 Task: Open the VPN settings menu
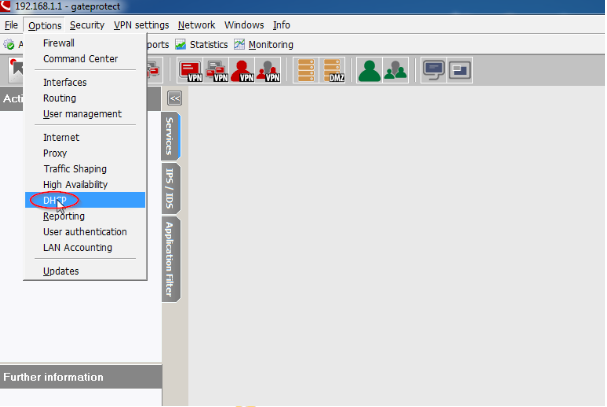[x=141, y=24]
